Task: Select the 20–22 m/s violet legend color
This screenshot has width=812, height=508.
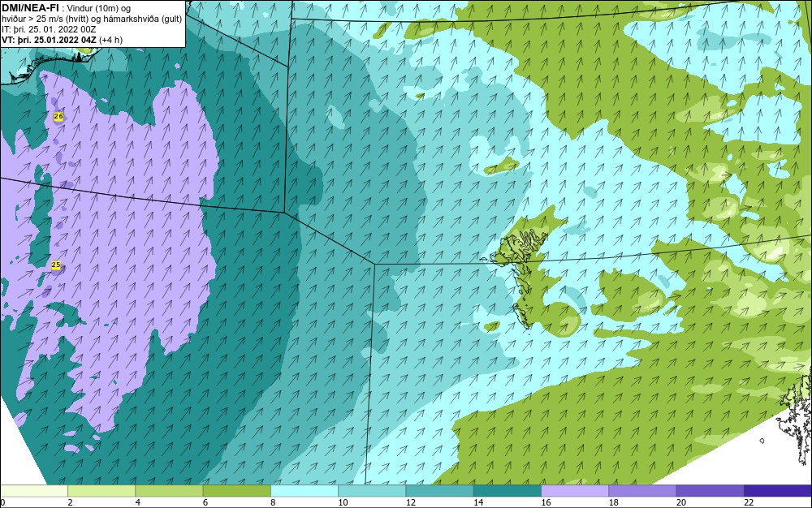Action: coord(710,491)
